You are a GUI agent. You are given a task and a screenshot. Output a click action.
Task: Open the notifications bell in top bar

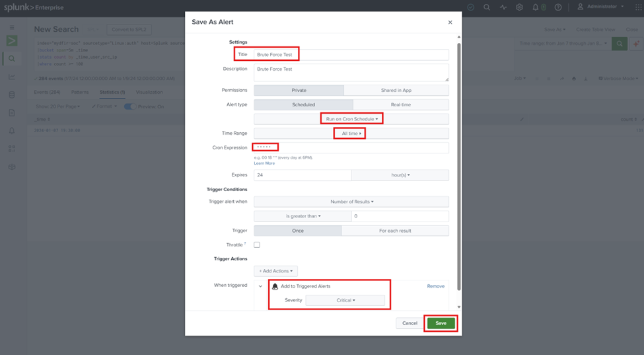pyautogui.click(x=536, y=7)
